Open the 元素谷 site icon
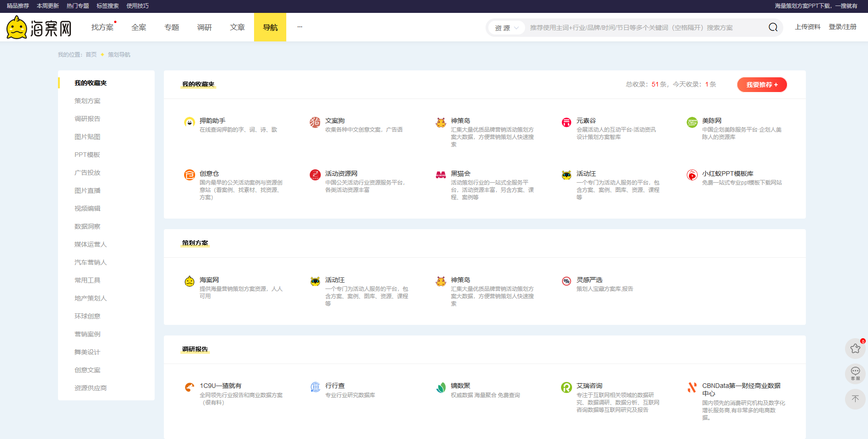 567,122
